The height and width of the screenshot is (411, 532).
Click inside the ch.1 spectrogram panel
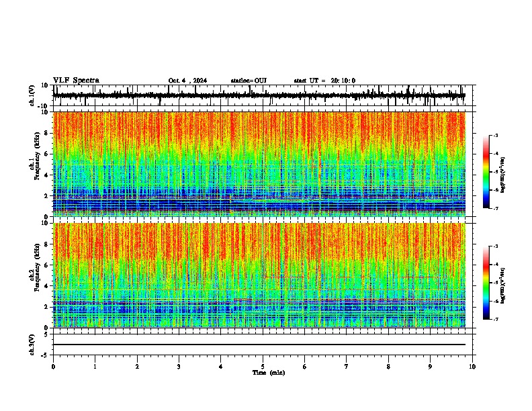(259, 164)
